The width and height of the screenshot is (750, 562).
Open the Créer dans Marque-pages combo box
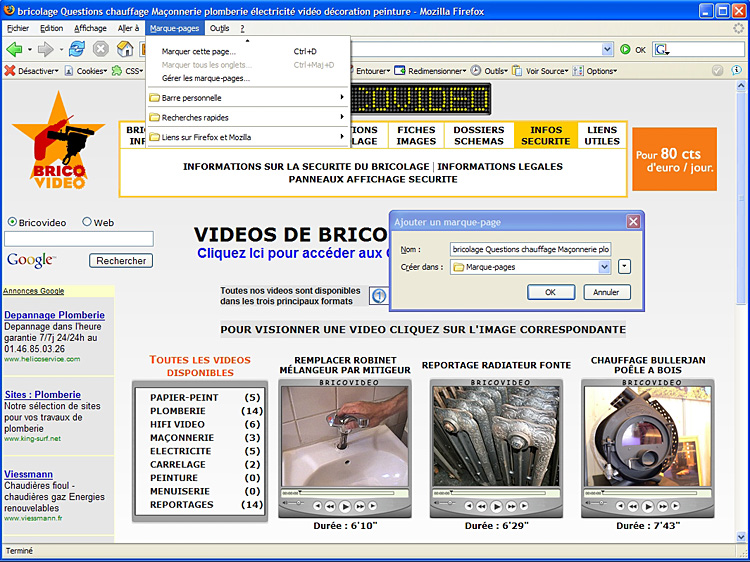tap(530, 267)
